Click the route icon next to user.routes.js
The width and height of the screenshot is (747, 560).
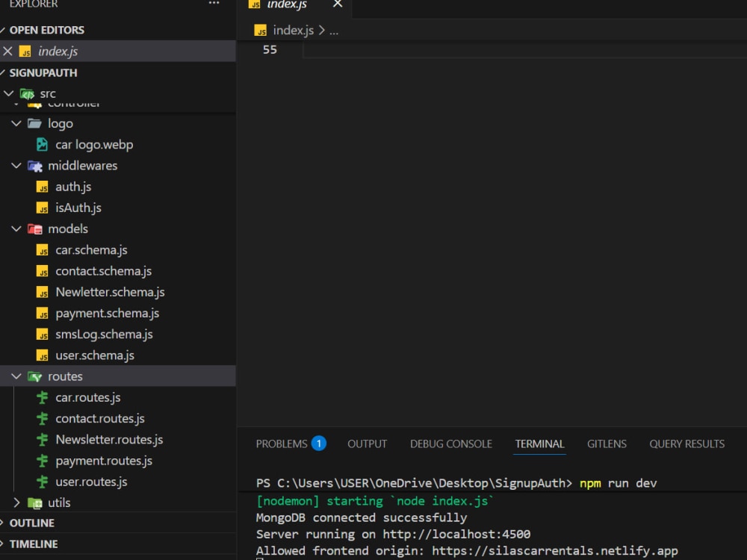point(43,482)
